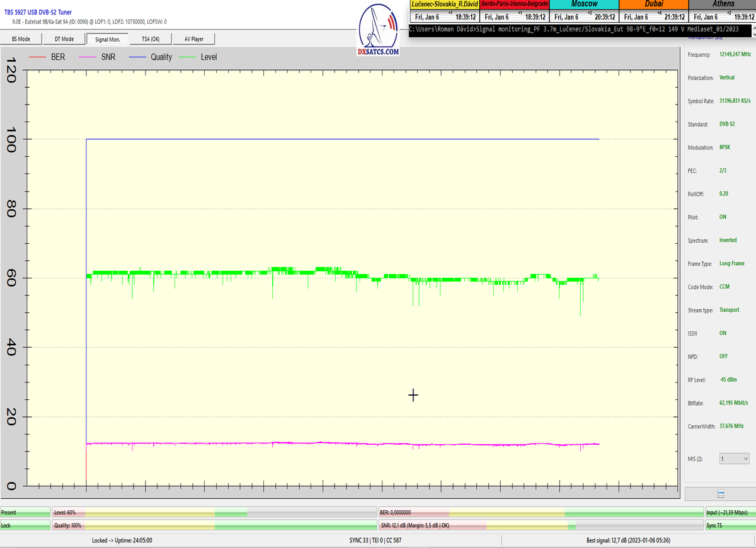756x548 pixels.
Task: Click the Lock status indicator
Action: point(25,525)
